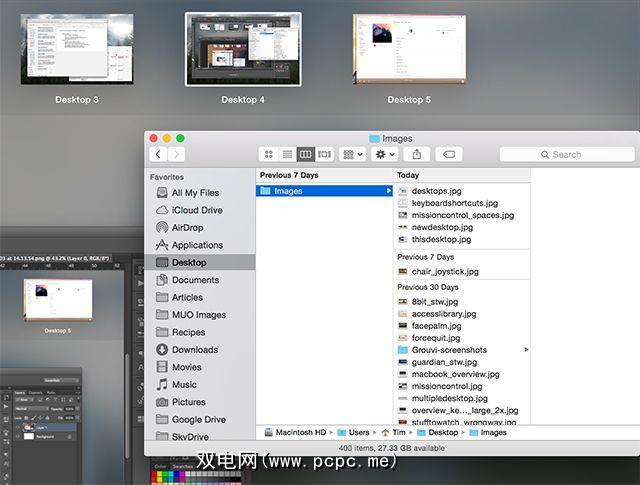Select column view in Finder toolbar
The width and height of the screenshot is (640, 485).
[x=306, y=154]
